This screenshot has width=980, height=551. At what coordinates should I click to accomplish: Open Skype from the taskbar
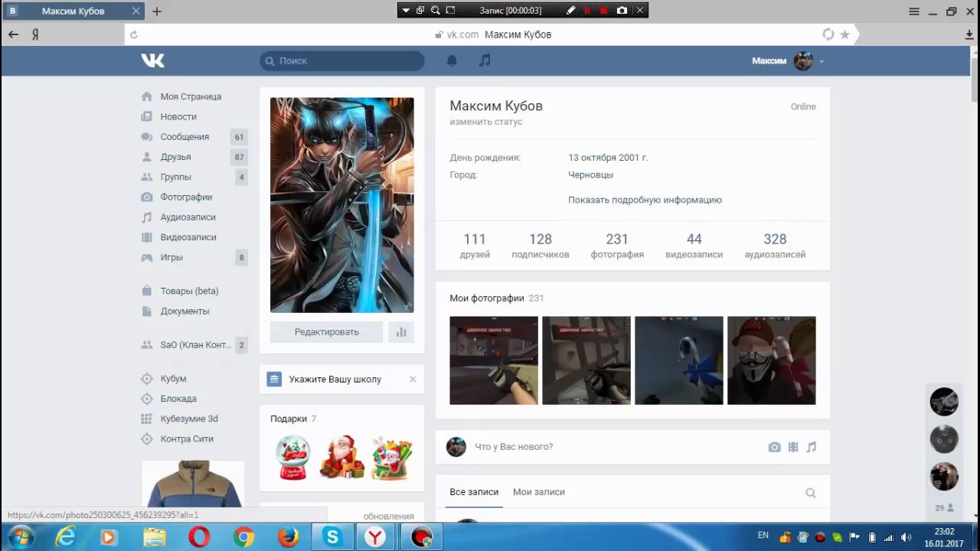(332, 538)
